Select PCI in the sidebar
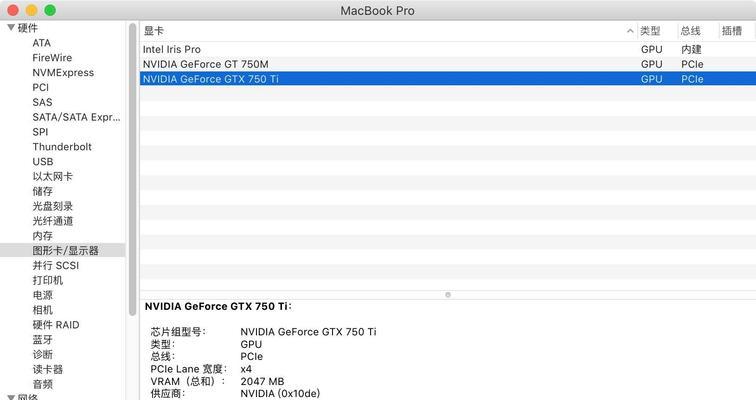The height and width of the screenshot is (400, 756). 40,87
